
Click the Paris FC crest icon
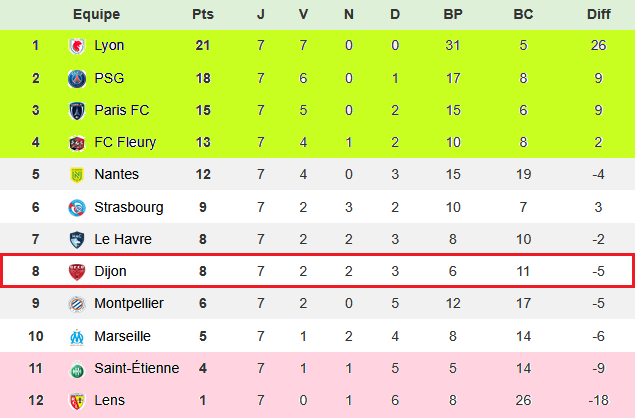pyautogui.click(x=76, y=110)
